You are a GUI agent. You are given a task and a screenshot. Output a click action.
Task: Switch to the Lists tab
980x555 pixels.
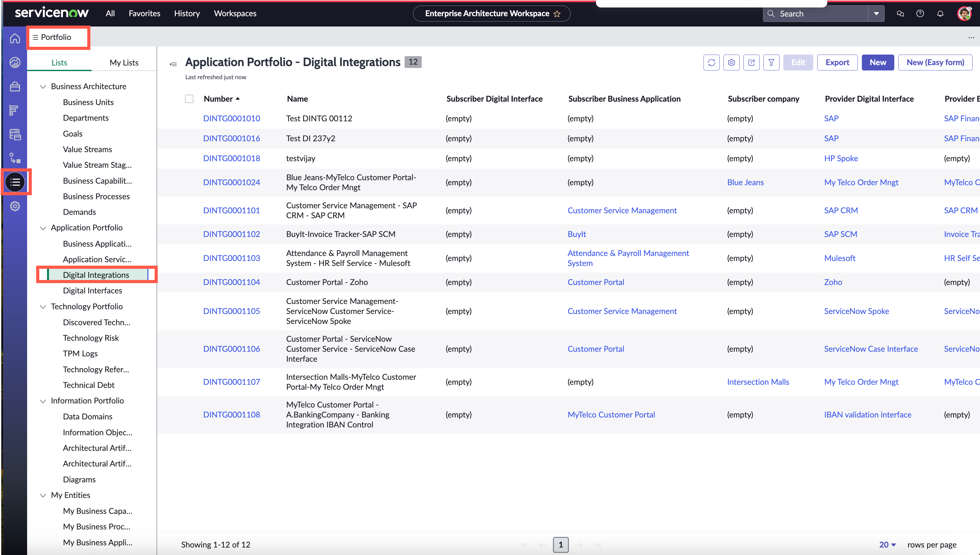60,63
